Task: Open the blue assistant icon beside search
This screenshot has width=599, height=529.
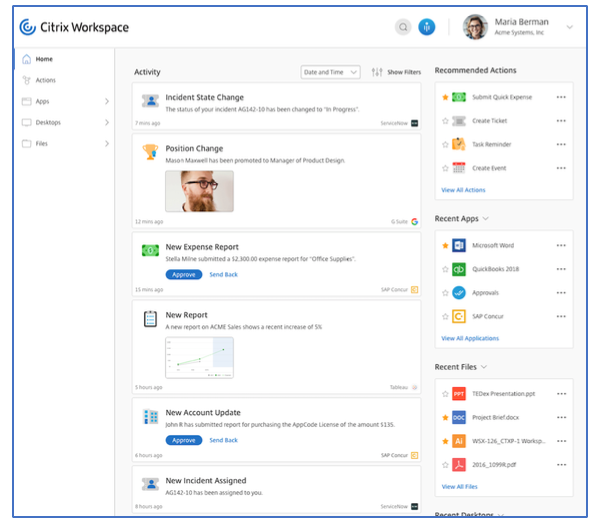Action: 426,27
